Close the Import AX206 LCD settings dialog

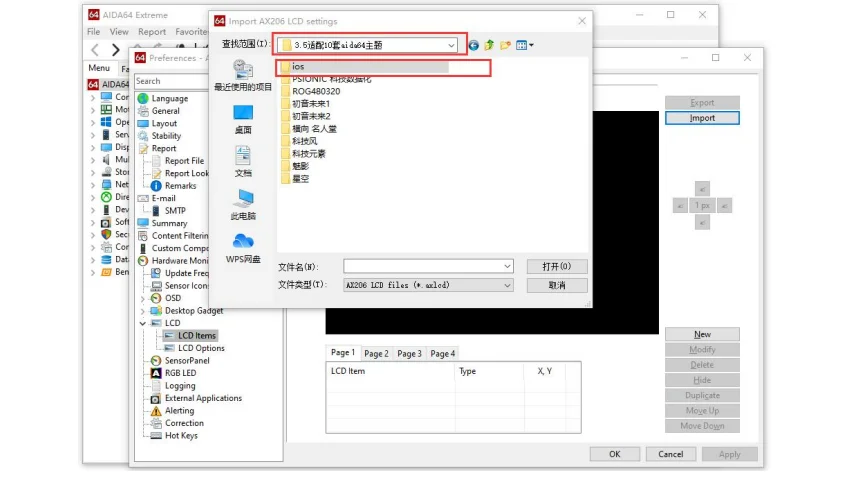[x=582, y=21]
